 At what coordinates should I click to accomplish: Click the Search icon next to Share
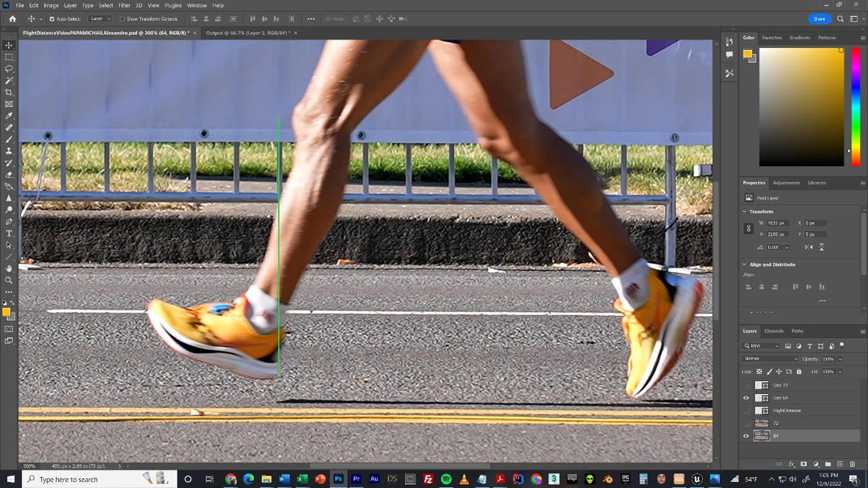click(x=841, y=19)
